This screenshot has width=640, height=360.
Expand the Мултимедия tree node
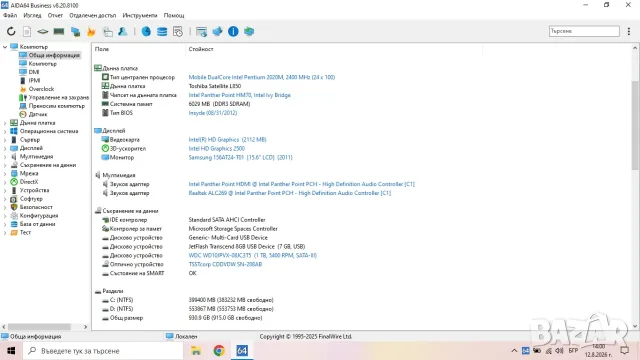pos(5,157)
